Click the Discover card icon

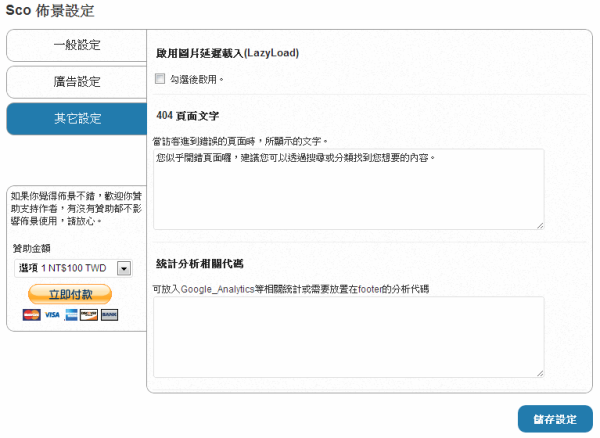coord(89,315)
